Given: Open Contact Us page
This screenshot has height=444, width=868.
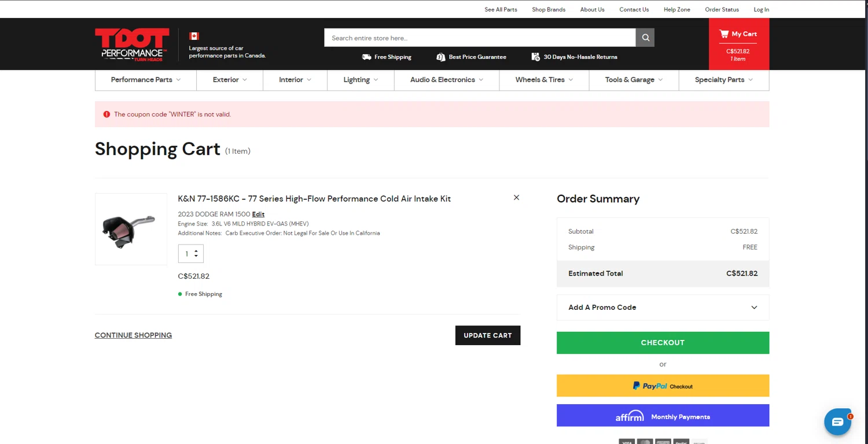Looking at the screenshot, I should (x=634, y=9).
